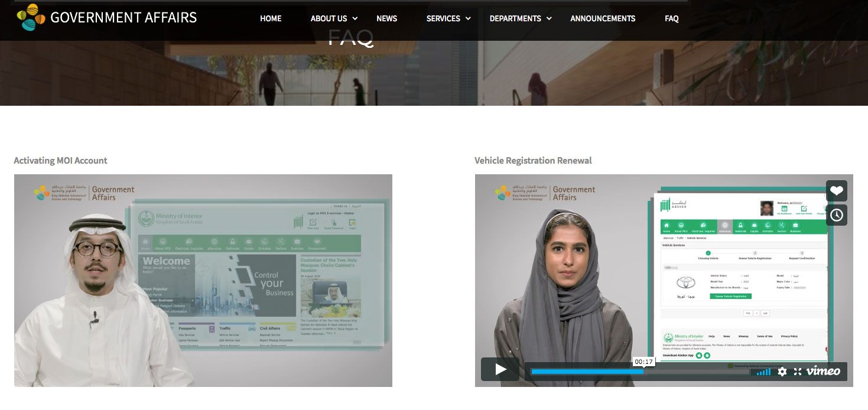Add video to Watch Later with clock icon
This screenshot has width=868, height=410.
click(836, 215)
